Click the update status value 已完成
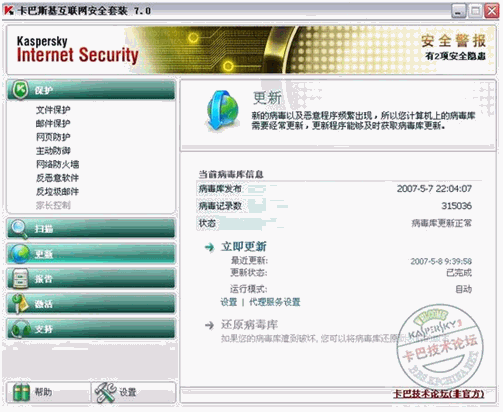The image size is (503, 412). click(x=459, y=273)
